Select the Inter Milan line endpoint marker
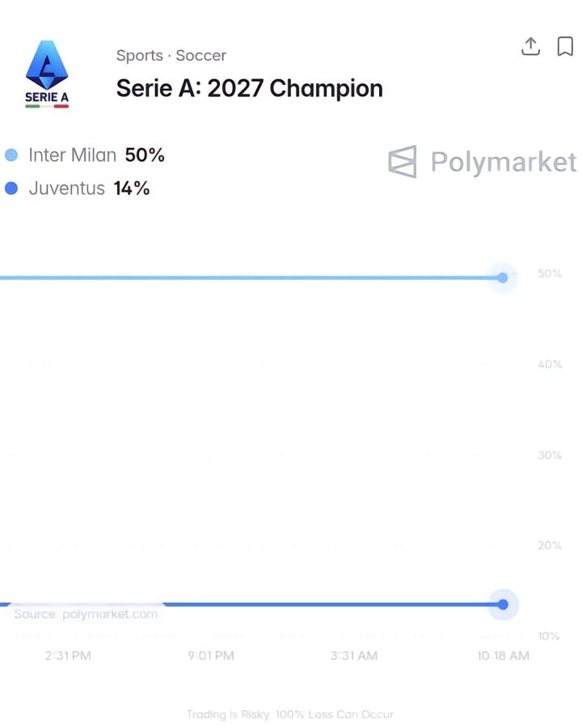Screen dimensions: 582x728 click(503, 277)
